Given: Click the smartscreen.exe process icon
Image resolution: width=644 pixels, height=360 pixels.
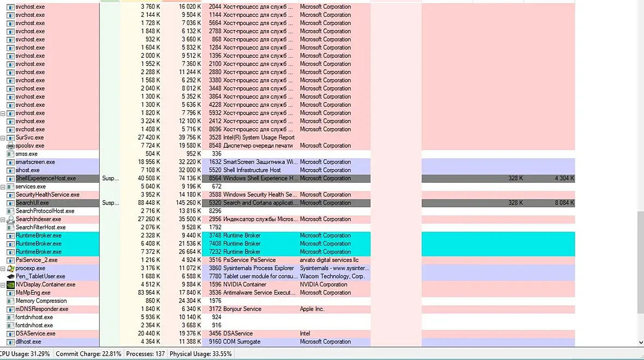Looking at the screenshot, I should [x=11, y=162].
